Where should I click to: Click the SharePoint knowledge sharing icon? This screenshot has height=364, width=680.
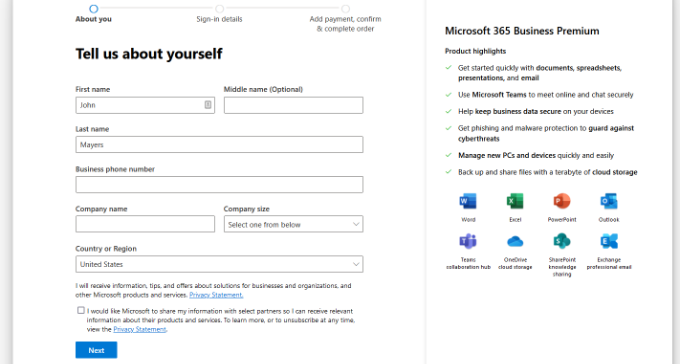(562, 241)
